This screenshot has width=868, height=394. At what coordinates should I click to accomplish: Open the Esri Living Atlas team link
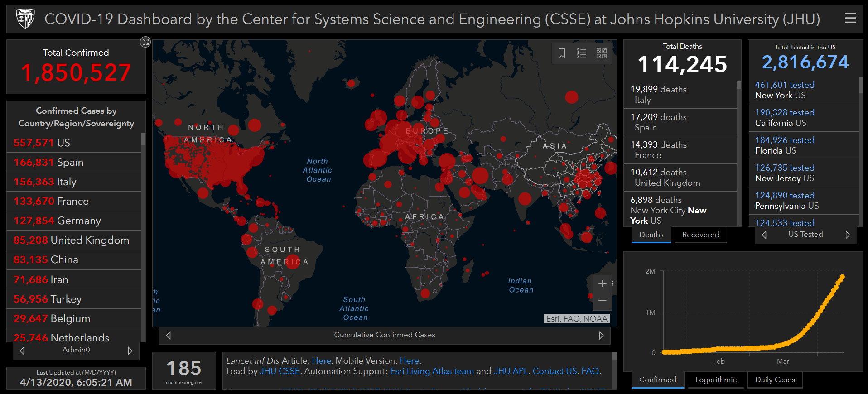click(x=432, y=371)
